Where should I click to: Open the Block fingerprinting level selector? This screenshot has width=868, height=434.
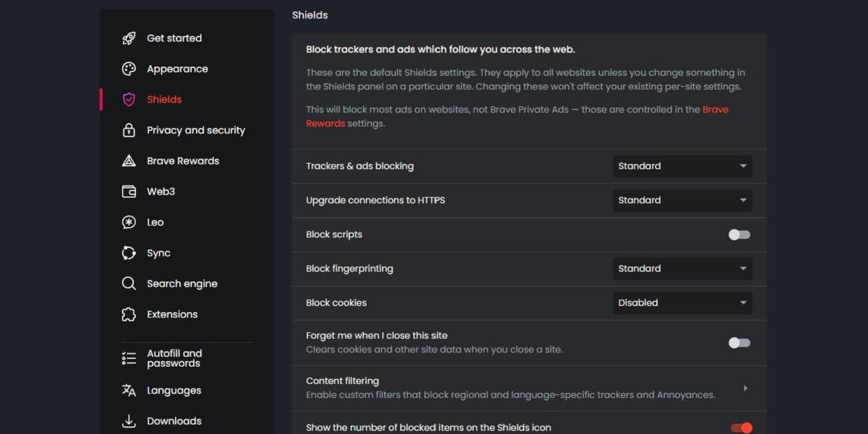point(682,268)
